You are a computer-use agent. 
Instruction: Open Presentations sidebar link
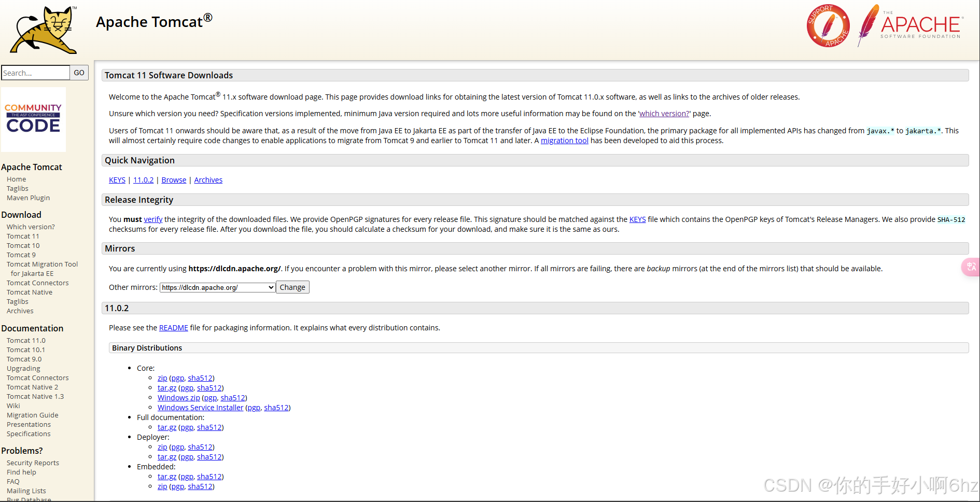pyautogui.click(x=29, y=424)
